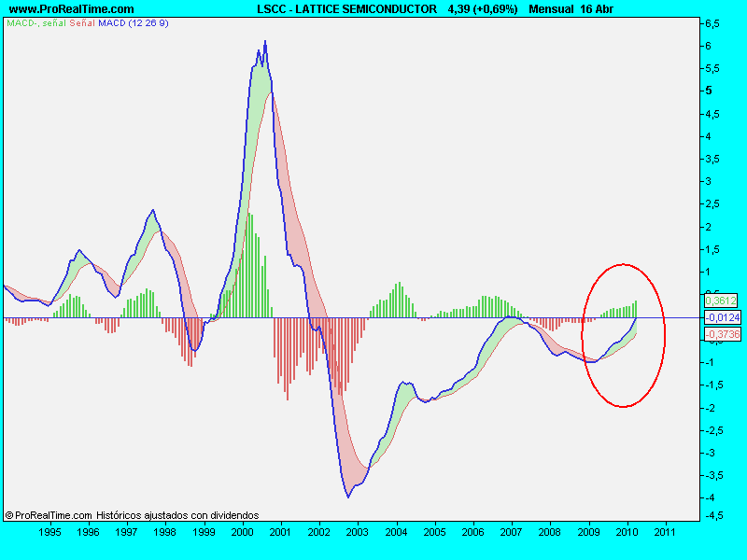The image size is (747, 560).
Task: Click the www.ProRealTime.com header link
Action: (72, 9)
